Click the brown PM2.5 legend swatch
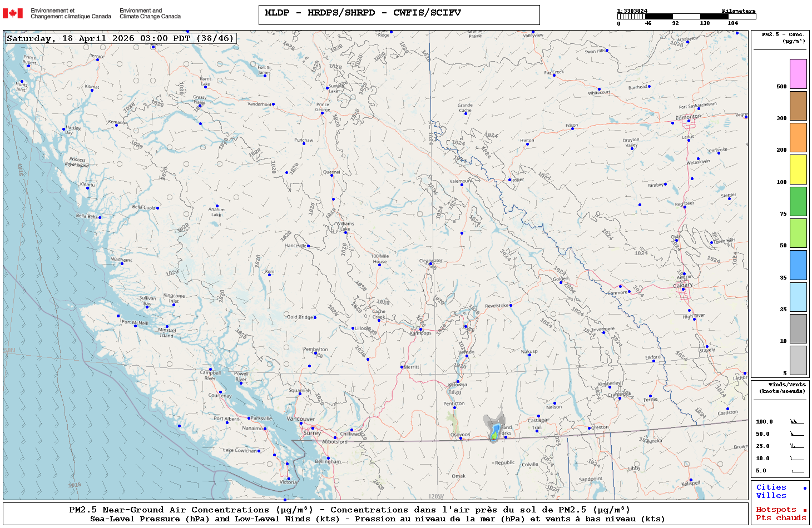Viewport: 812px width, 528px height. [x=798, y=106]
